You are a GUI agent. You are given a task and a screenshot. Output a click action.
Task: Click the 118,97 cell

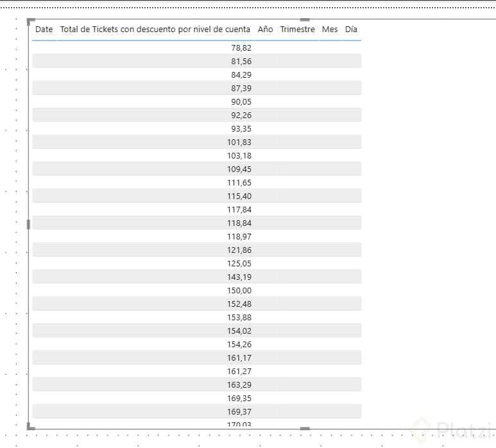(x=239, y=237)
